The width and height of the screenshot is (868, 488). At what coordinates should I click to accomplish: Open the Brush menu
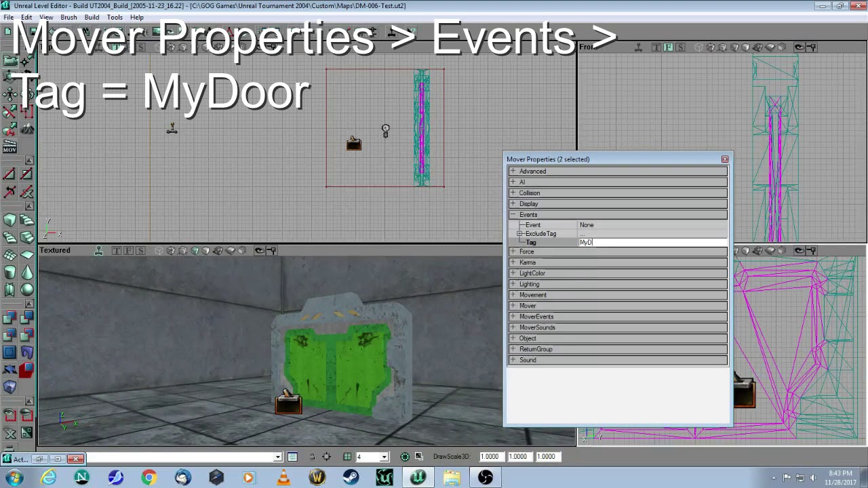[x=68, y=17]
